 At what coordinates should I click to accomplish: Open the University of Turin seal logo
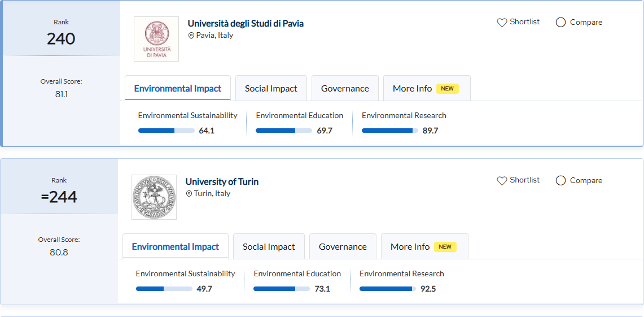pos(154,197)
